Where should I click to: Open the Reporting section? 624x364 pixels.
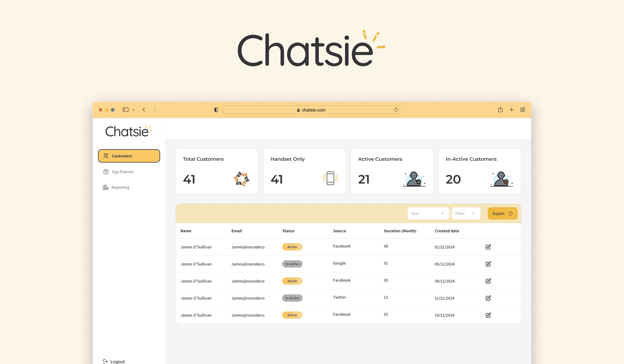click(120, 187)
